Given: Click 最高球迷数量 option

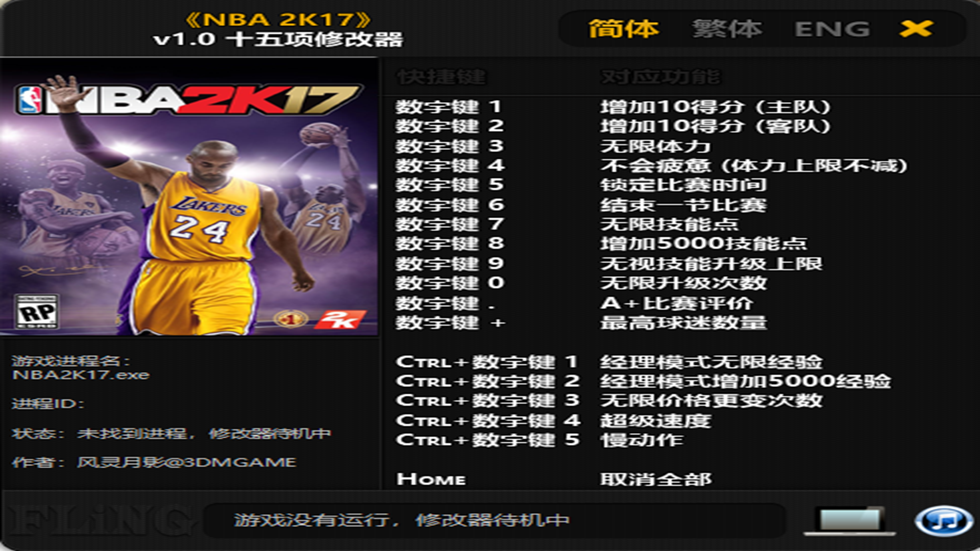Looking at the screenshot, I should click(x=683, y=322).
